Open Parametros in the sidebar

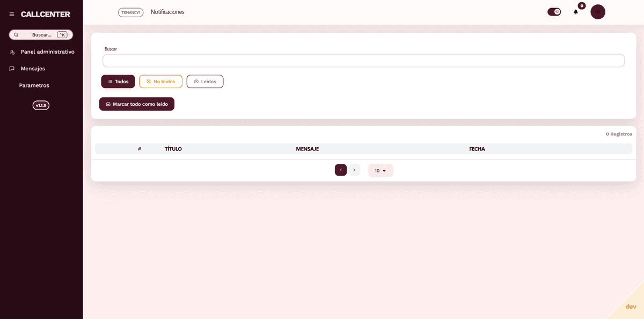[34, 85]
